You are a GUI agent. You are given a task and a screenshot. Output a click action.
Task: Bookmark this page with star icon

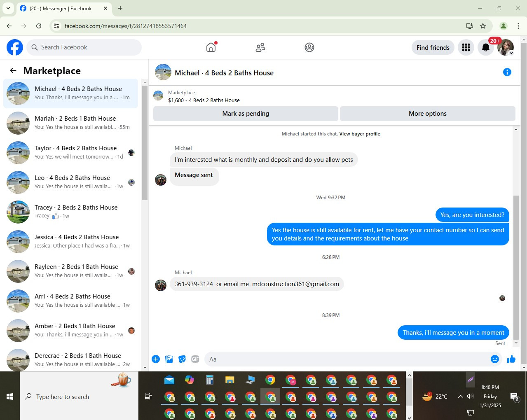[x=483, y=26]
